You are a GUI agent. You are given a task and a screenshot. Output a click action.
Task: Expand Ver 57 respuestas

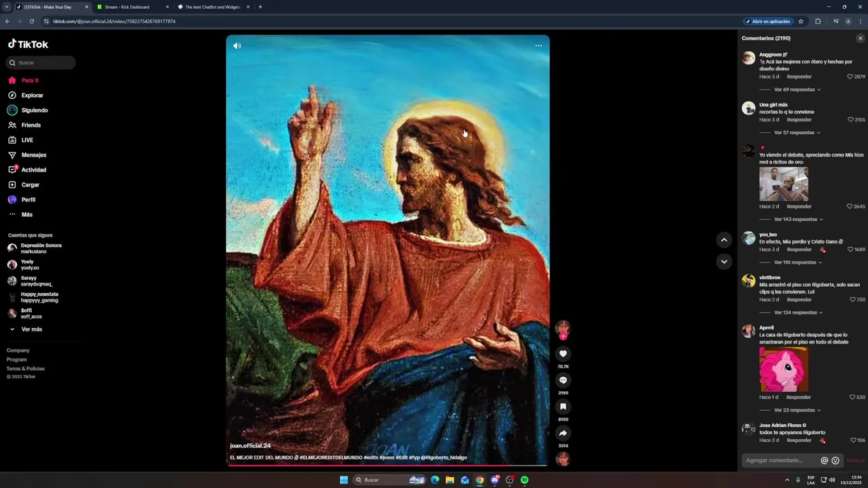click(797, 133)
